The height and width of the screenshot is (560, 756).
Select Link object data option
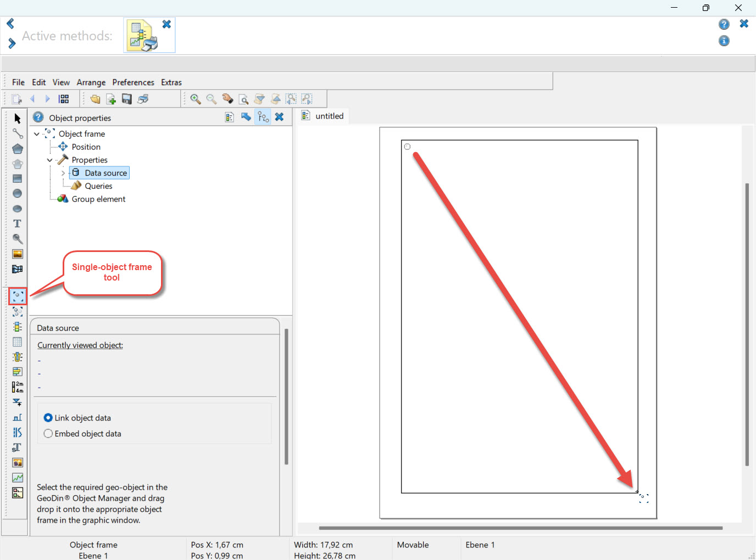click(x=48, y=418)
